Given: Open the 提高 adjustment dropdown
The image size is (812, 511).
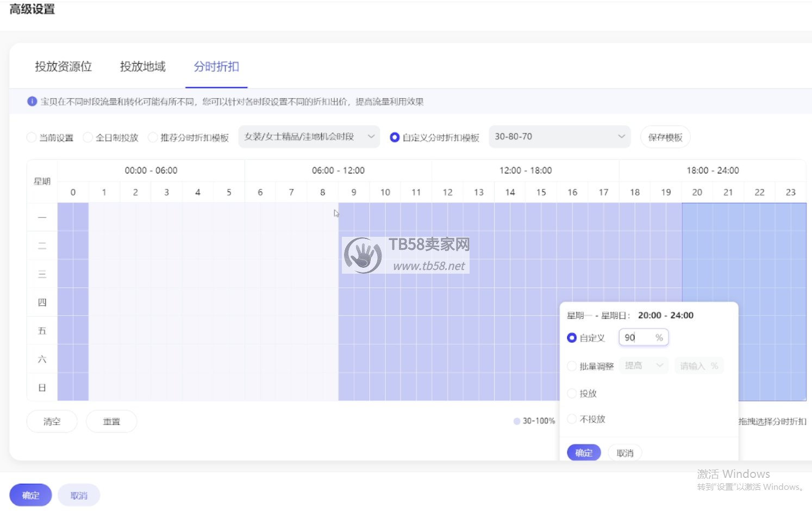Looking at the screenshot, I should [x=644, y=365].
